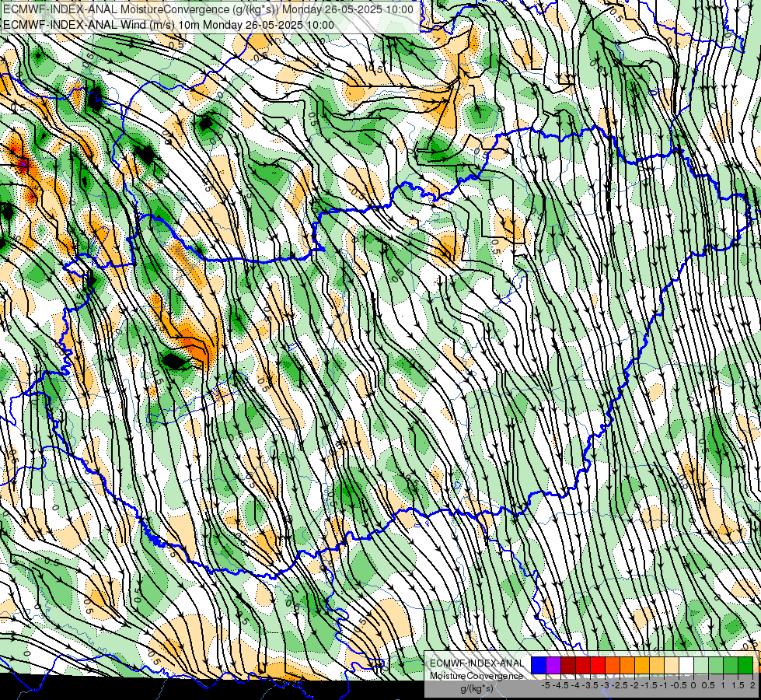Click the blue legend color swatch
This screenshot has width=761, height=700.
[539, 665]
